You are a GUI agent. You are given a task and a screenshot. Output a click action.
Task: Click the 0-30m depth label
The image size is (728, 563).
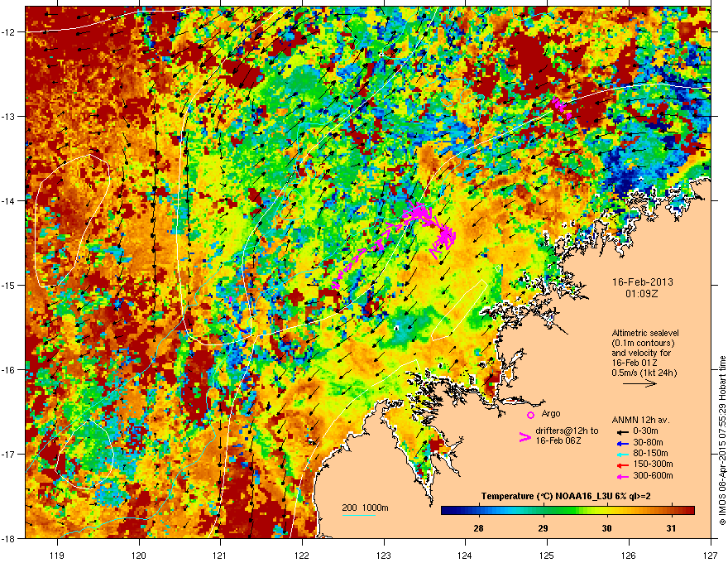(x=645, y=431)
